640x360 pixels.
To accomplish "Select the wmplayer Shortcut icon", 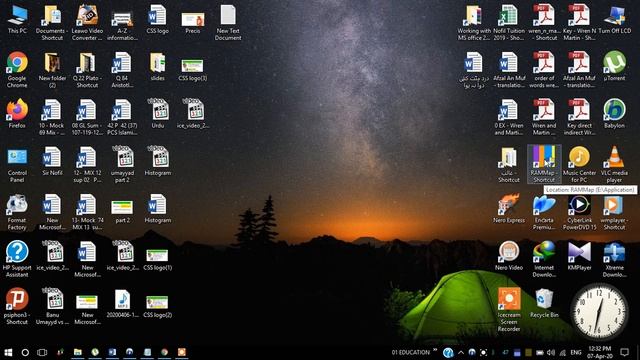I will [615, 211].
